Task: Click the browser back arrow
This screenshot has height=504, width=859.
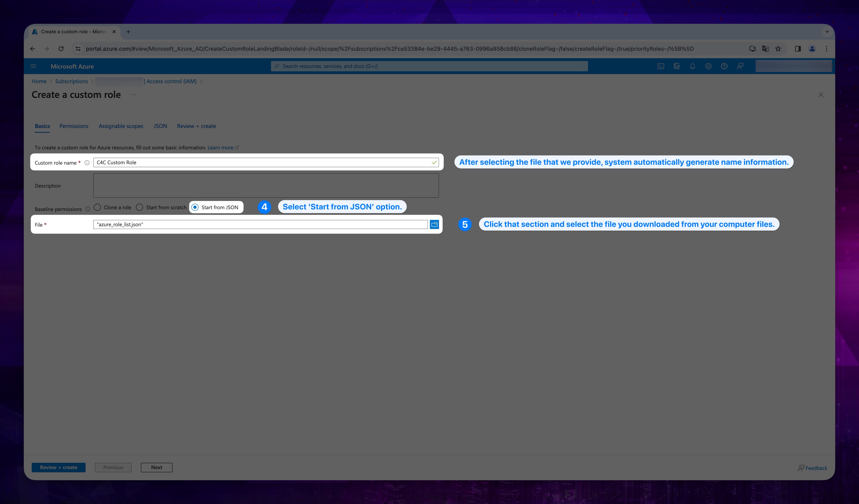Action: point(32,49)
